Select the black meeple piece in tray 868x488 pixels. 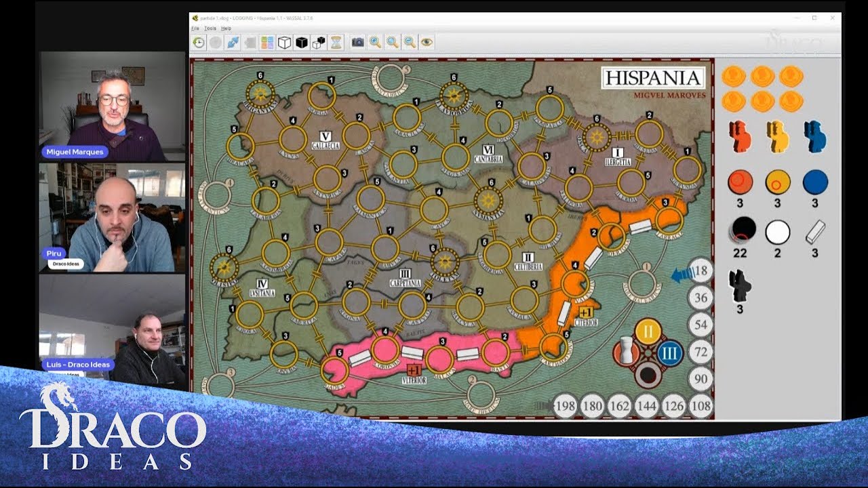(x=740, y=285)
